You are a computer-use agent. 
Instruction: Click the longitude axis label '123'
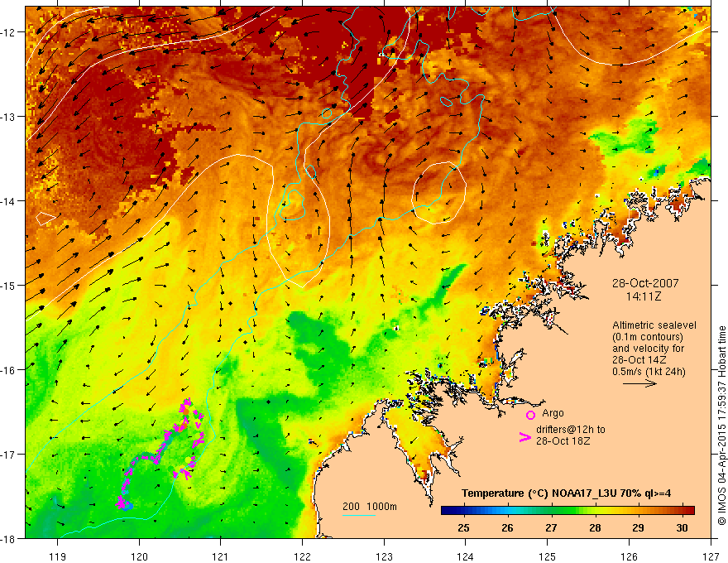tap(384, 556)
